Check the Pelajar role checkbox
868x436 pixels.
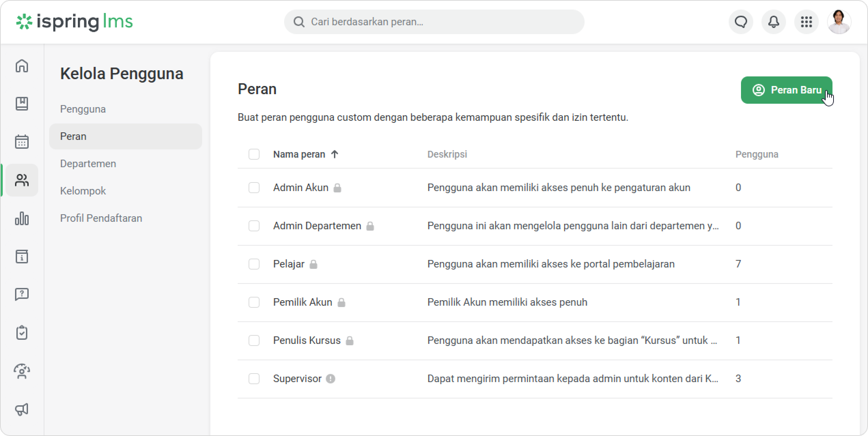pyautogui.click(x=254, y=264)
